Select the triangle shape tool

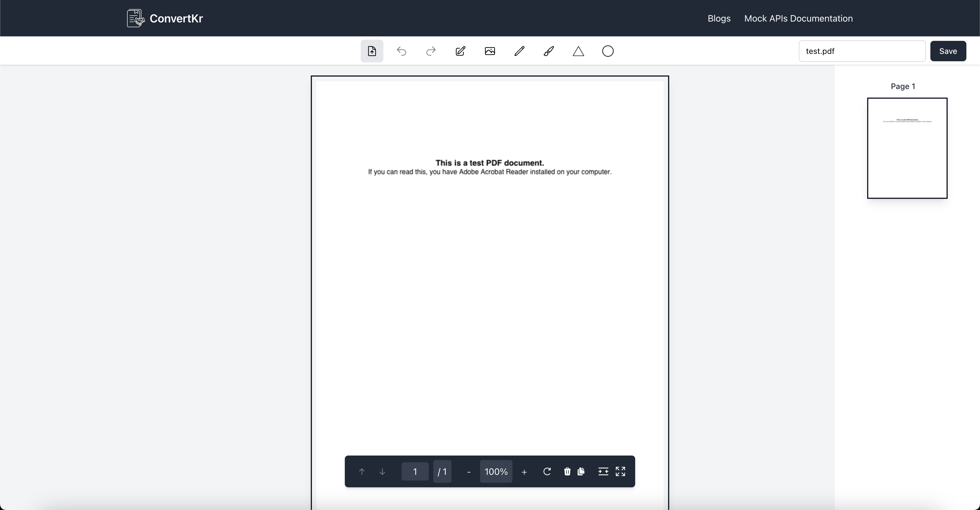pos(578,51)
